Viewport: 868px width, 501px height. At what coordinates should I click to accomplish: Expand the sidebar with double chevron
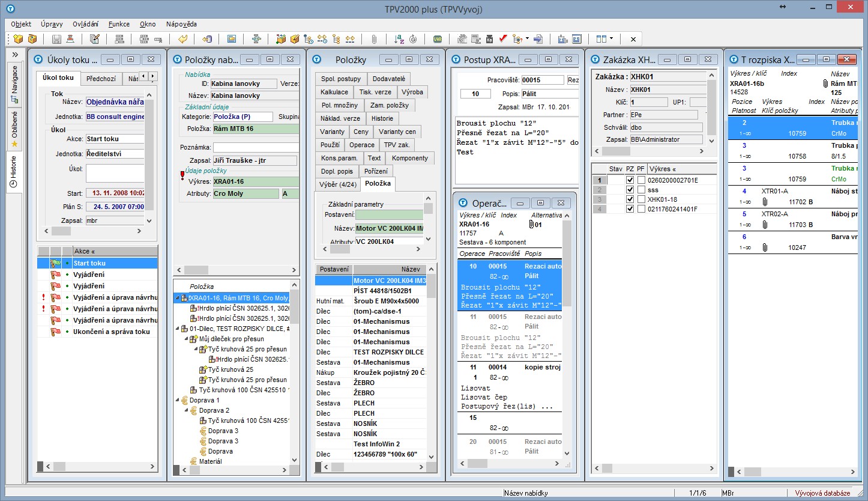(15, 55)
